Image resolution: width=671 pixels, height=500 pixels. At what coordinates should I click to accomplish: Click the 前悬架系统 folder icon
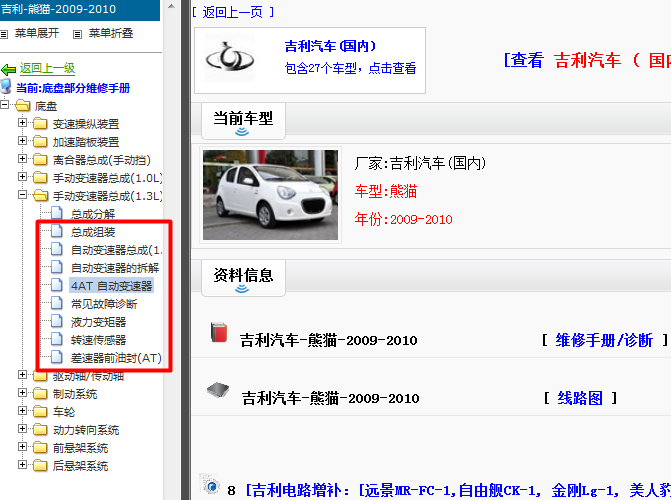click(40, 447)
